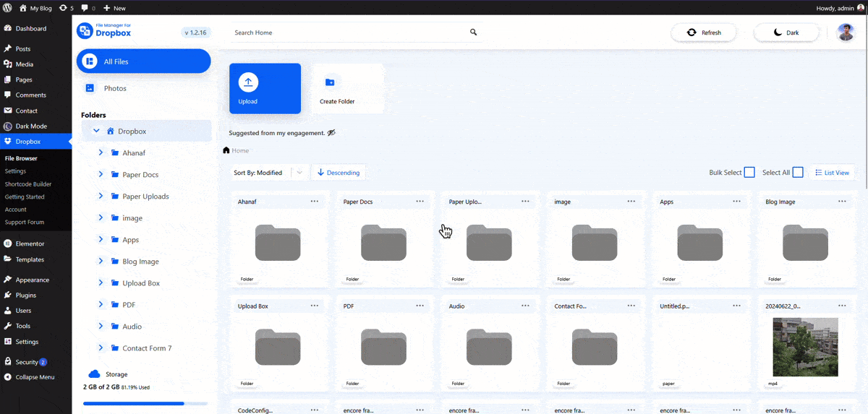Open three-dot menu on Contact Fo... card
The width and height of the screenshot is (868, 414).
[x=631, y=306]
